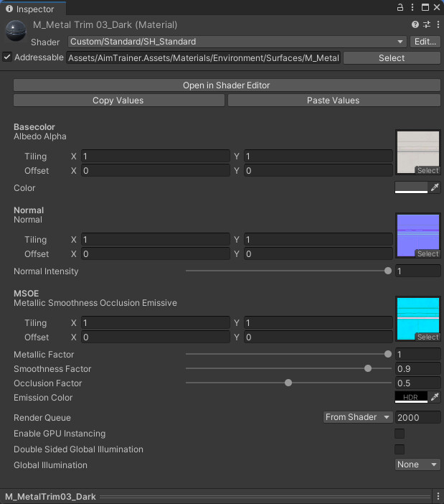Click the Addressable asset path field
Image resolution: width=444 pixels, height=504 pixels.
tap(204, 58)
